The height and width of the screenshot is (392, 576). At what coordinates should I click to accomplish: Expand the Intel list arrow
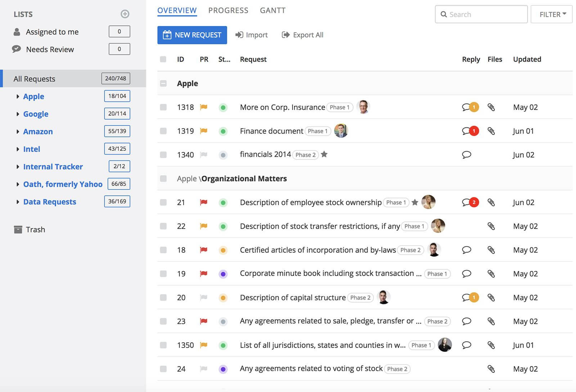(18, 149)
